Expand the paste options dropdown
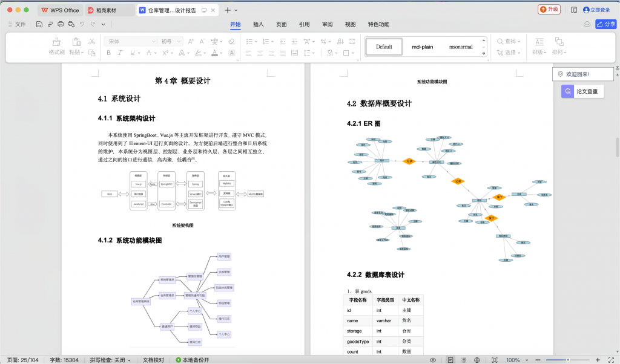The image size is (620, 364). pyautogui.click(x=82, y=53)
